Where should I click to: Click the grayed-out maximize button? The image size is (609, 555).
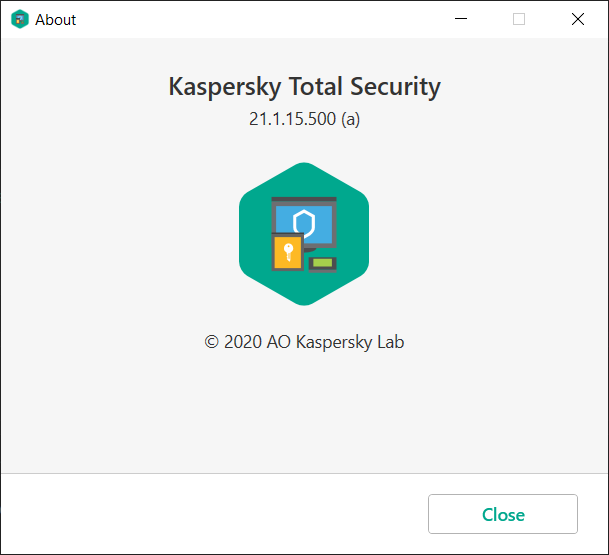519,19
